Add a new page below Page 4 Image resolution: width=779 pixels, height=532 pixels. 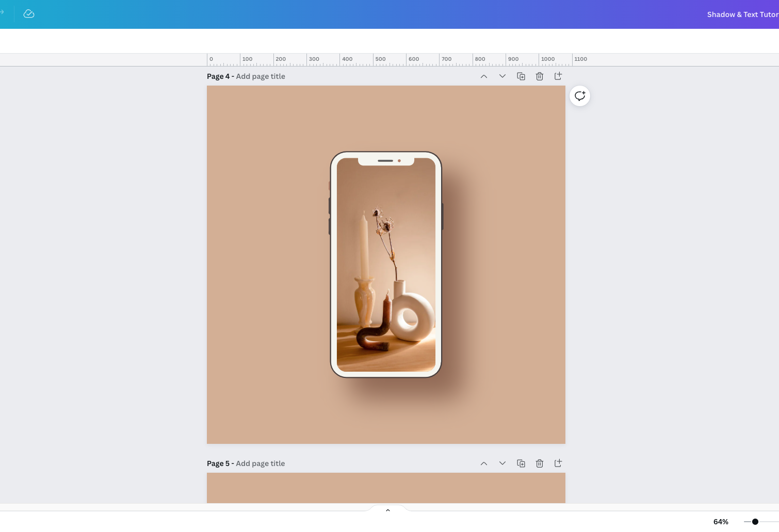coord(558,76)
